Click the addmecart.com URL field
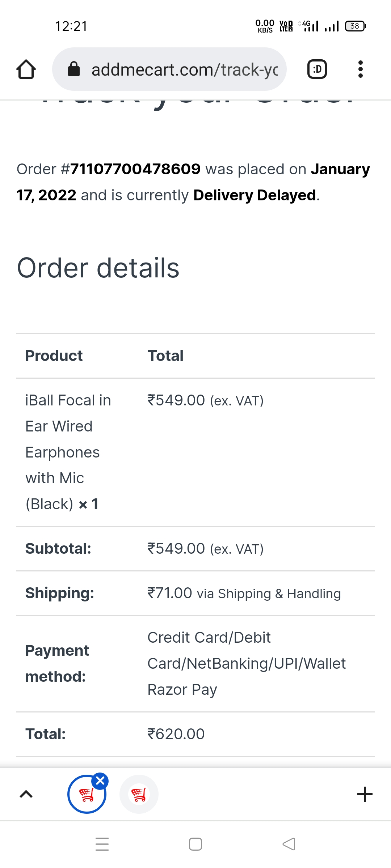The image size is (391, 868). click(x=185, y=69)
